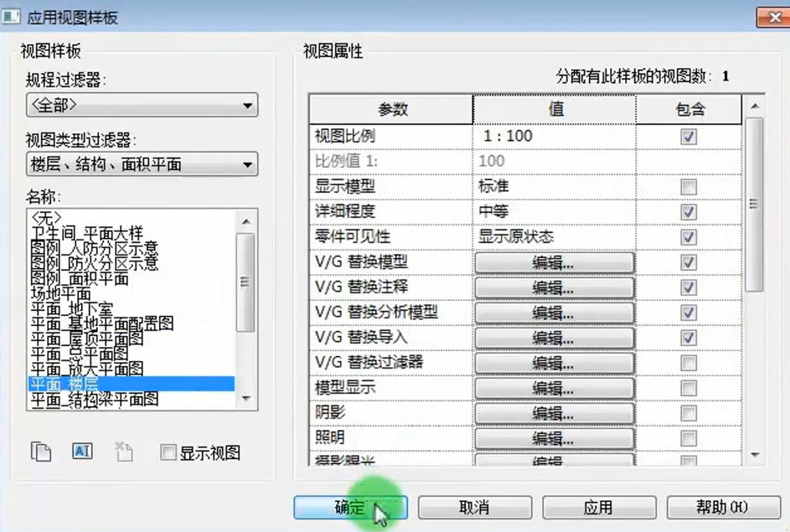Click the 取消 button

475,508
